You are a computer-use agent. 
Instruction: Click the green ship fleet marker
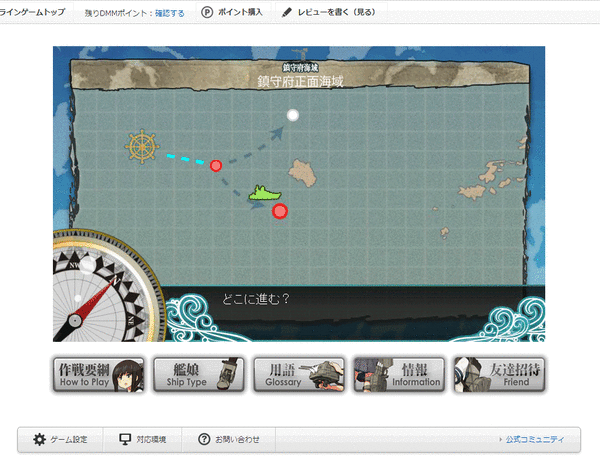click(x=265, y=193)
